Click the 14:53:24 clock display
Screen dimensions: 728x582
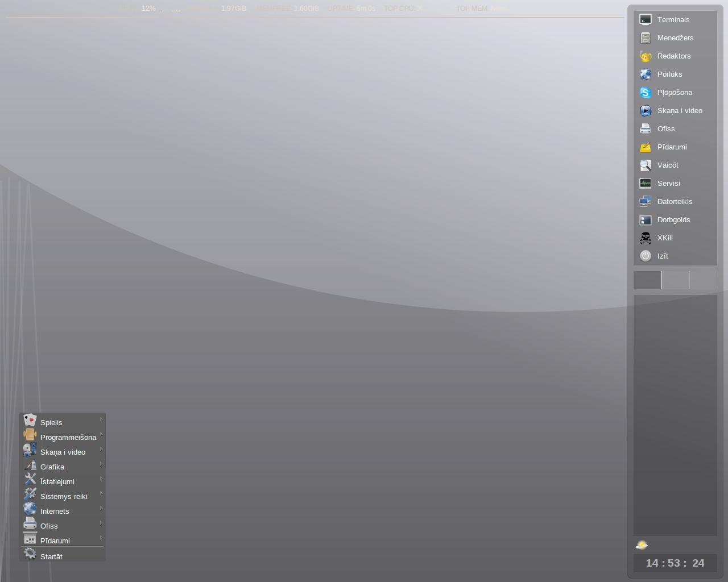point(675,563)
